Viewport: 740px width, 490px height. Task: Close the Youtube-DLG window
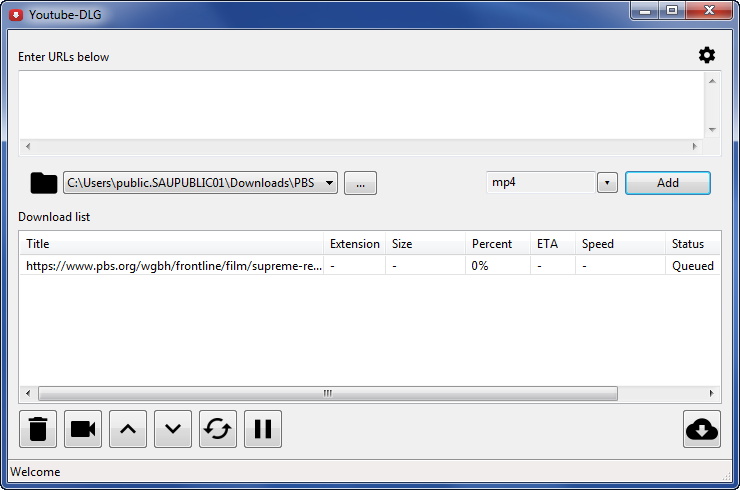[709, 10]
